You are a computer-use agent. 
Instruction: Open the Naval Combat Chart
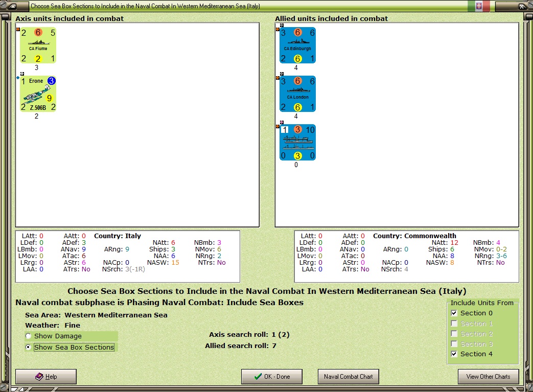348,376
